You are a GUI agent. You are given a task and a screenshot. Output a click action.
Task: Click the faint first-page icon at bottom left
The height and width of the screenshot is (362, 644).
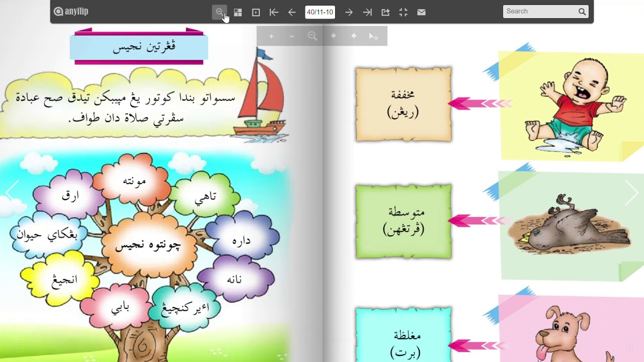[x=15, y=347]
